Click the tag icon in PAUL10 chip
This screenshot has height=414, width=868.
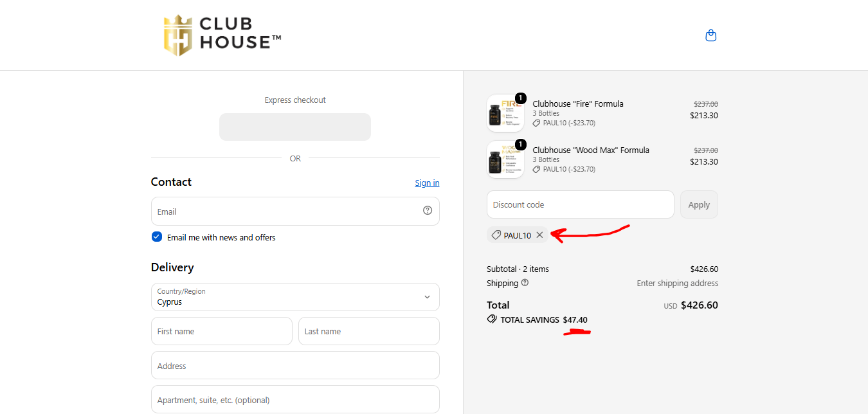click(x=496, y=235)
